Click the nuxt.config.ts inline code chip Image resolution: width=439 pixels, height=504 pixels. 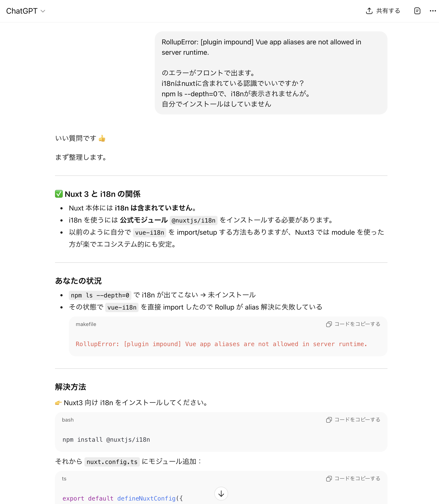pos(112,462)
